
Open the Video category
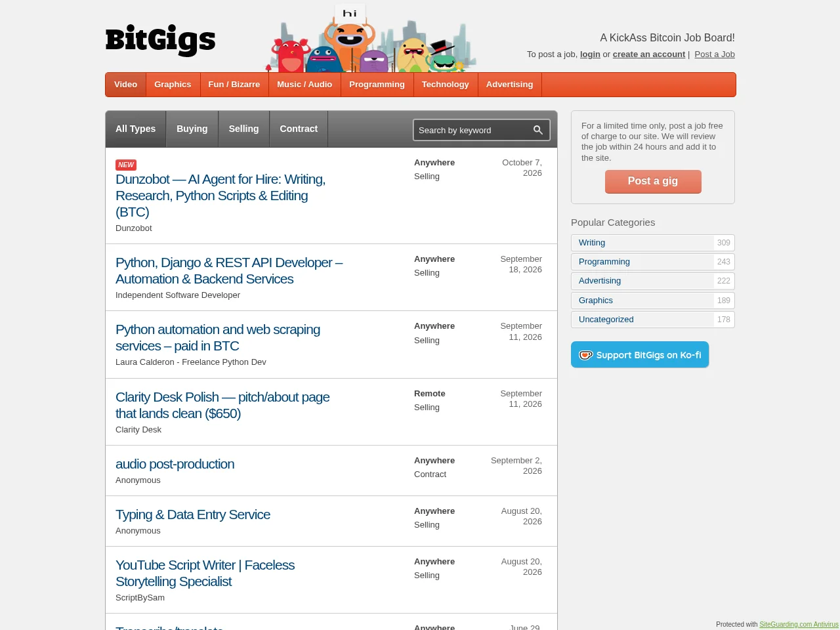click(x=126, y=85)
